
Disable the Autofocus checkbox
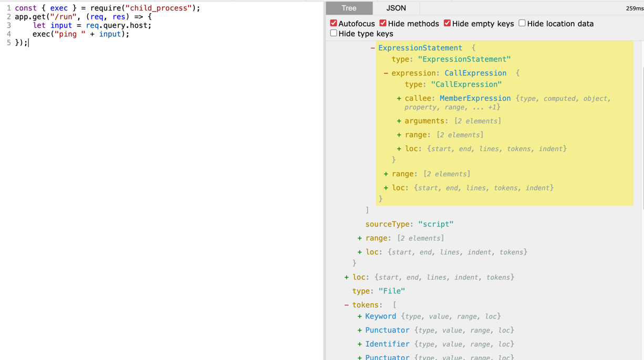click(x=334, y=23)
